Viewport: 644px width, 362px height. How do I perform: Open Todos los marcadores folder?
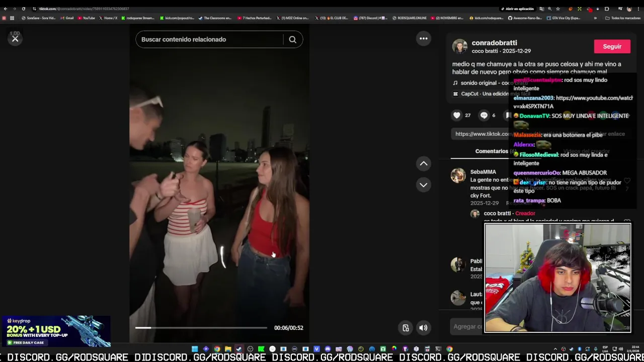pyautogui.click(x=622, y=18)
